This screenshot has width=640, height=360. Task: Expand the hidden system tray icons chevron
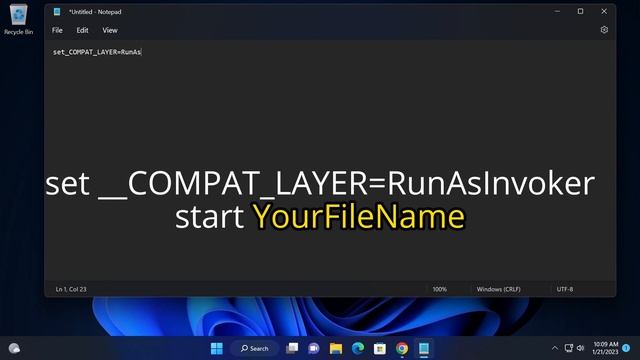pos(554,348)
